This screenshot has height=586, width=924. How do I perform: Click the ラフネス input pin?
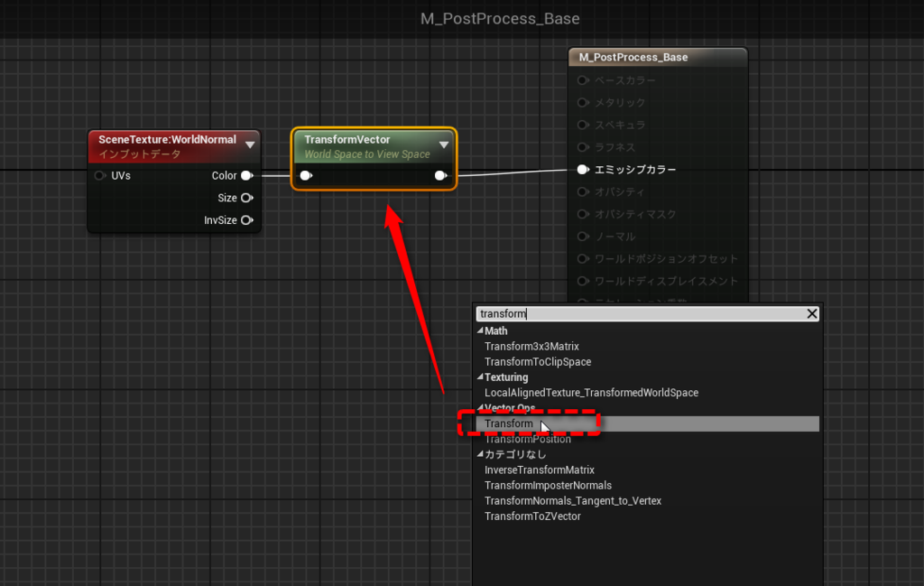[x=583, y=147]
